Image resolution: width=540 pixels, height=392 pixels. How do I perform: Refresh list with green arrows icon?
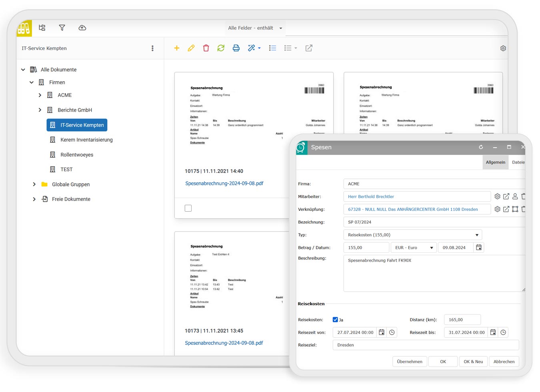(x=221, y=48)
